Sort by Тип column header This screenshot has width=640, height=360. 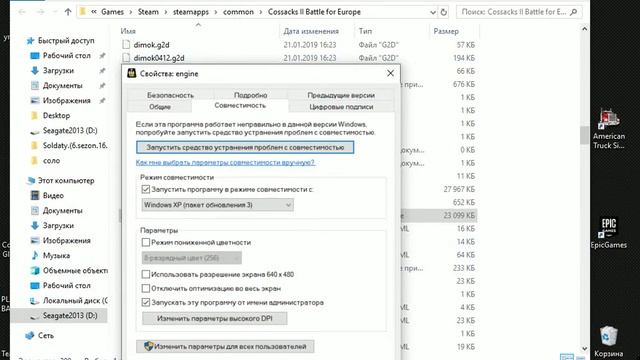pyautogui.click(x=365, y=31)
